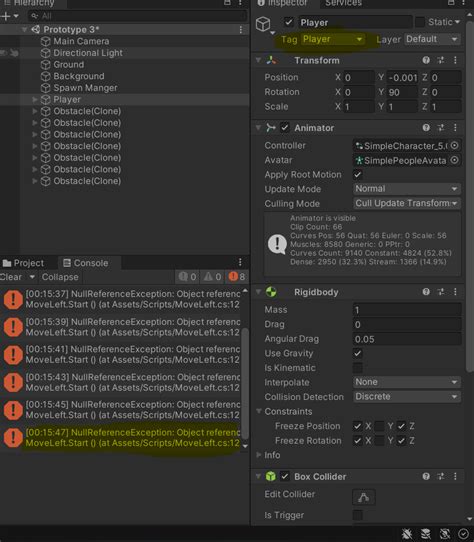Open Transform preset selector icon

pos(441,60)
